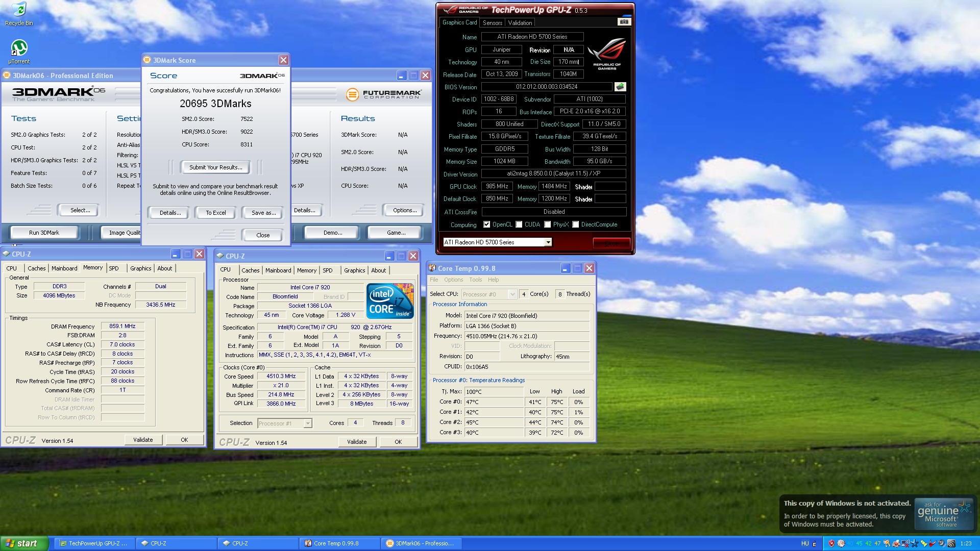
Task: Click Submit Your Results button
Action: [215, 167]
